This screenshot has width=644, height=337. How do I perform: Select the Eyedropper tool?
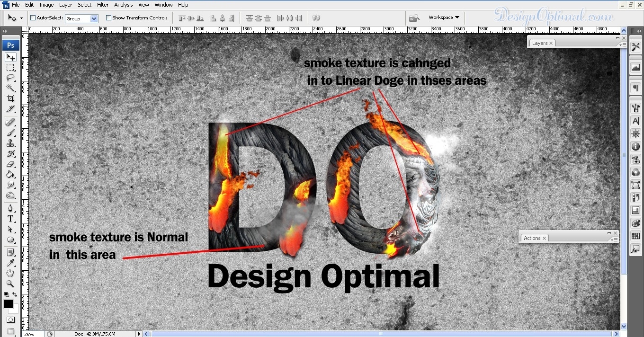[10, 263]
